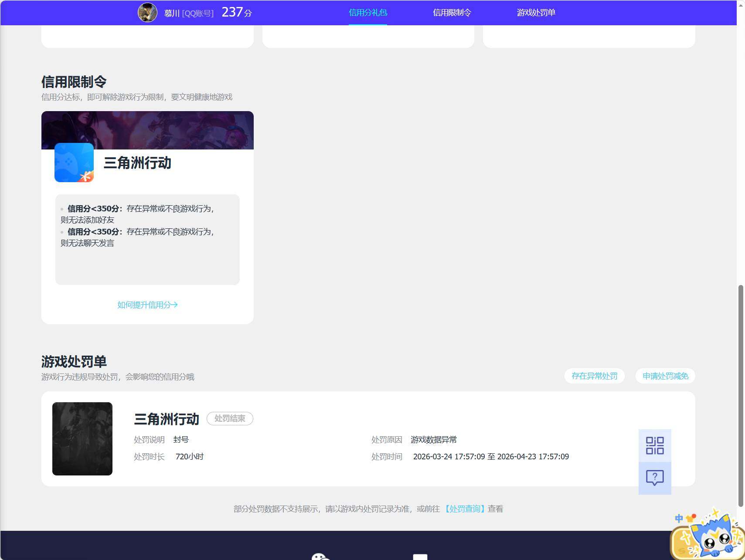The height and width of the screenshot is (560, 745).
Task: Click the WeChat icon in the footer
Action: pos(320,557)
